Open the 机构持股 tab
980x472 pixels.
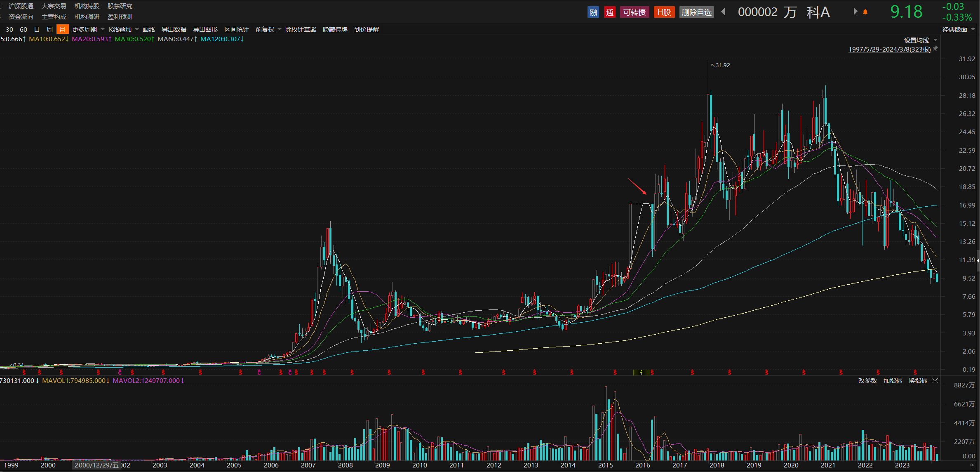pos(87,6)
